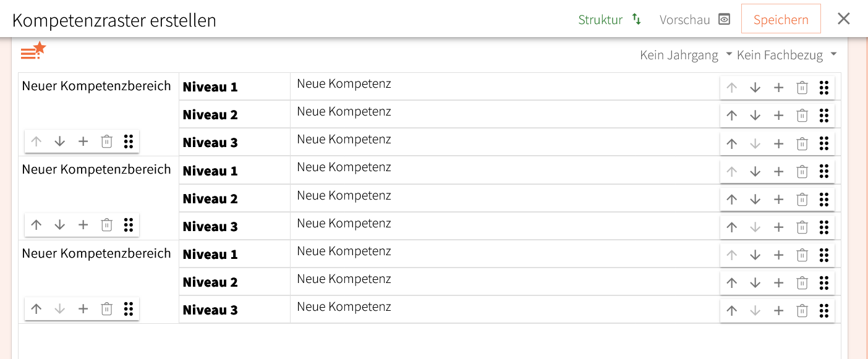This screenshot has height=359, width=868.
Task: Move third Kompetenzbereich up with arrow
Action: 36,309
